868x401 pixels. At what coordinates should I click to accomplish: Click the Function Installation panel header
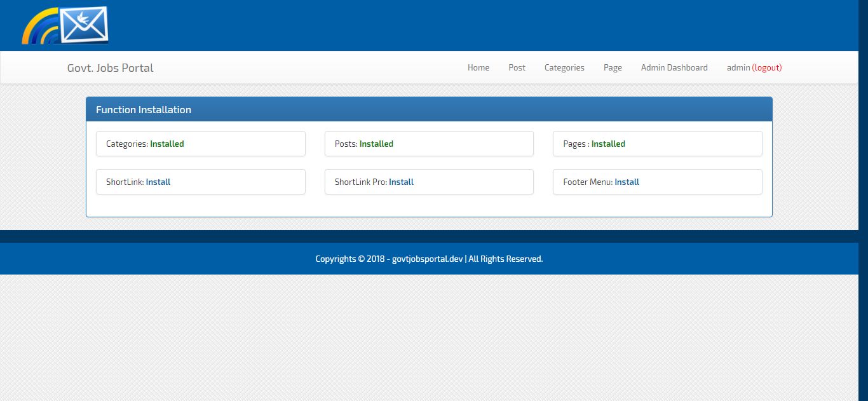coord(144,109)
